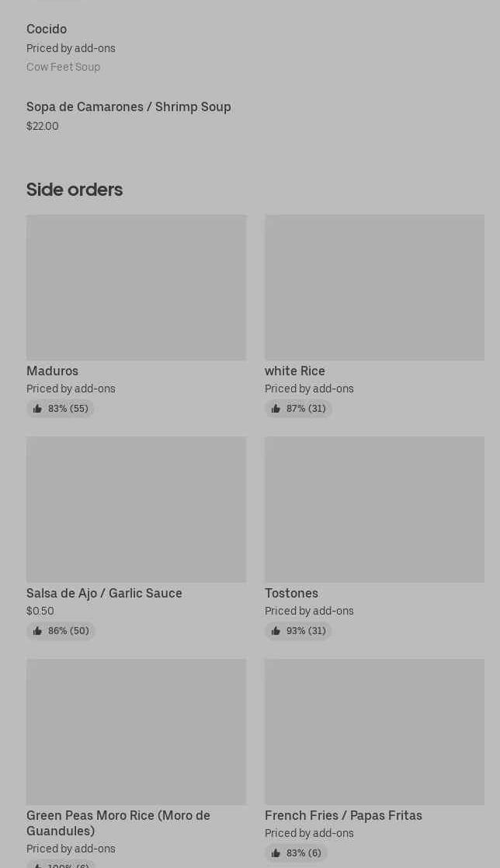Select the Salsa de Ajo image
The image size is (500, 868).
136,509
